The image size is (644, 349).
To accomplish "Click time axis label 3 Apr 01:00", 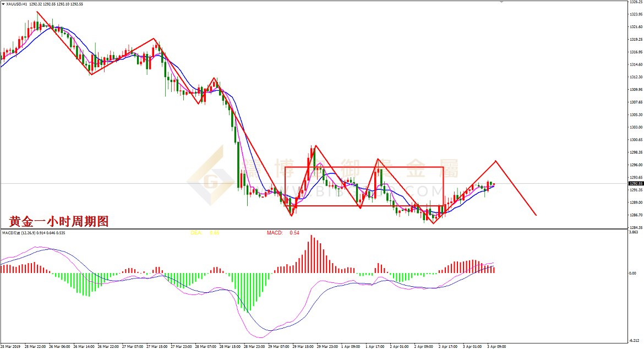I will point(472,347).
